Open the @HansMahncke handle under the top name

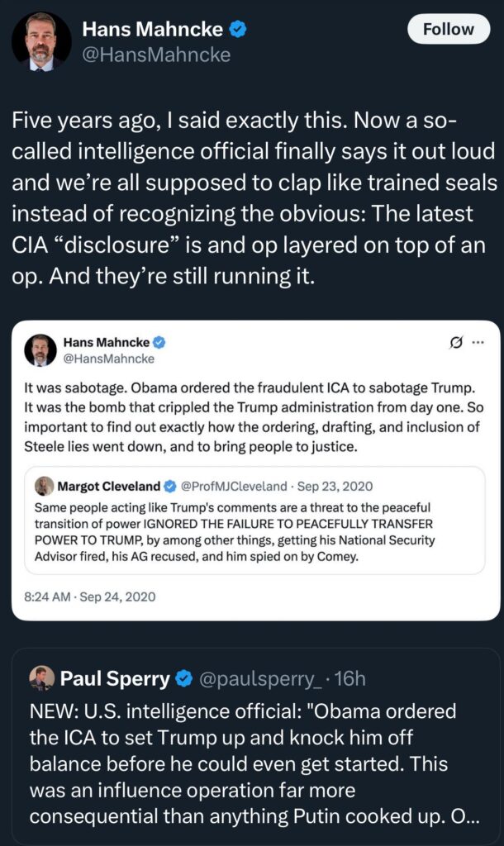(156, 55)
